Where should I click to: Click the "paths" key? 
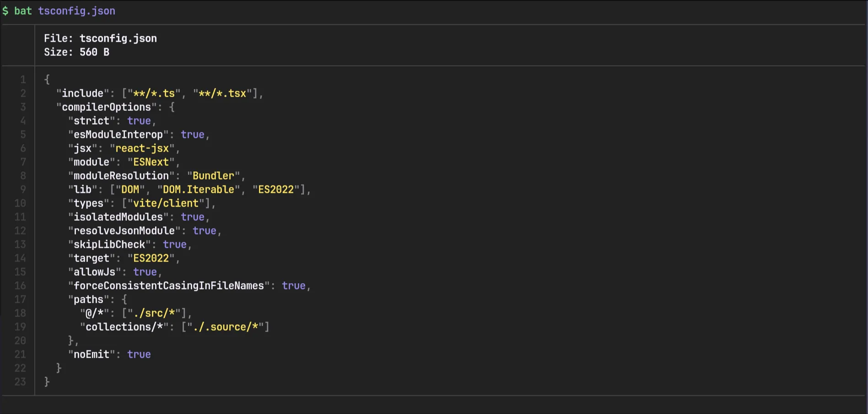tap(88, 300)
